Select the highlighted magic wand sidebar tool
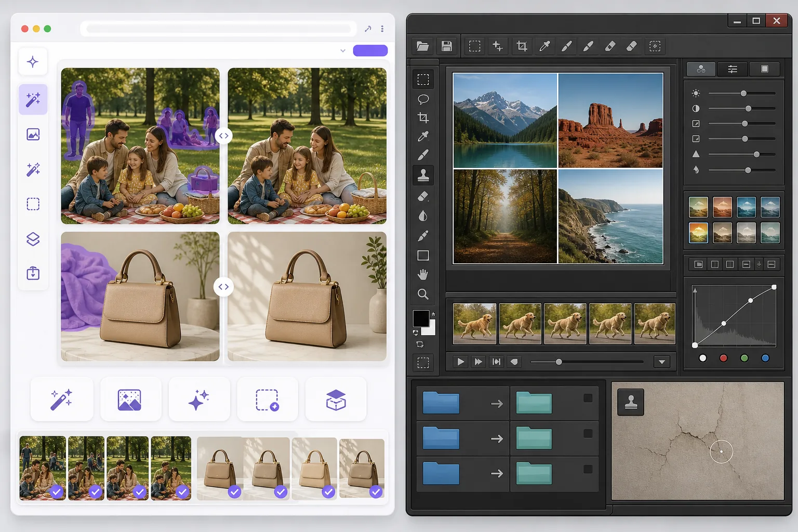The image size is (798, 532). click(x=33, y=99)
